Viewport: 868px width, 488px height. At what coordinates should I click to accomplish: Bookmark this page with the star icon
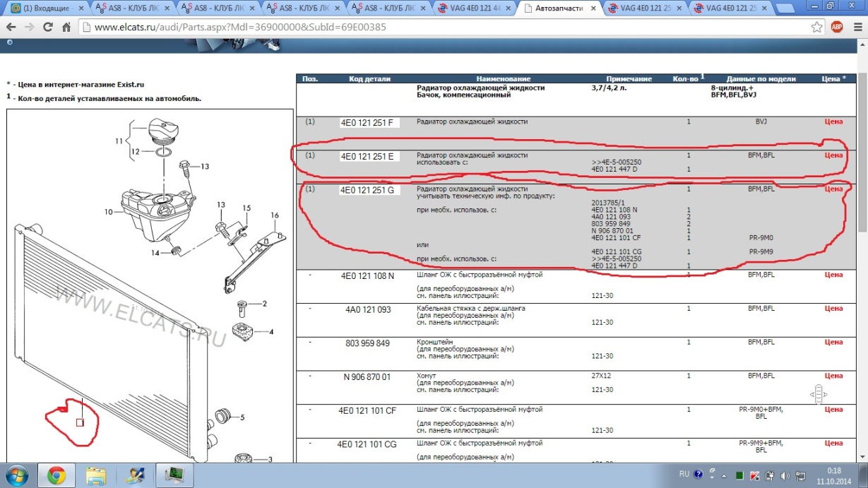point(816,28)
